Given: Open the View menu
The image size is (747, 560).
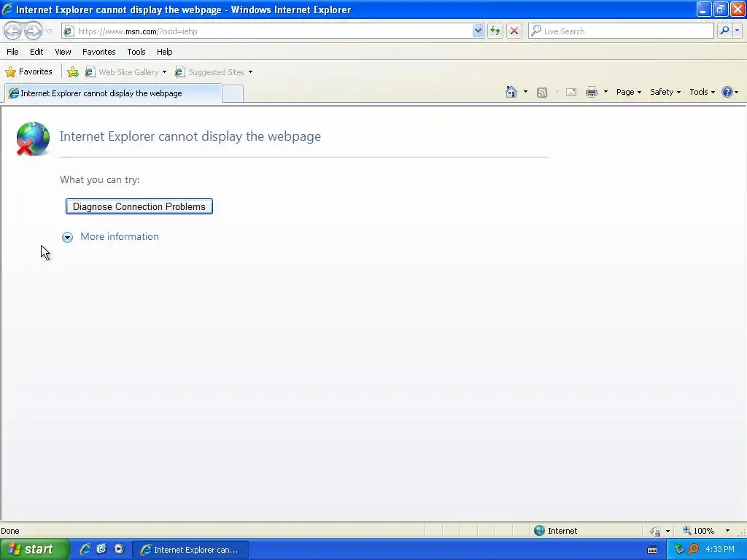Looking at the screenshot, I should pos(63,52).
